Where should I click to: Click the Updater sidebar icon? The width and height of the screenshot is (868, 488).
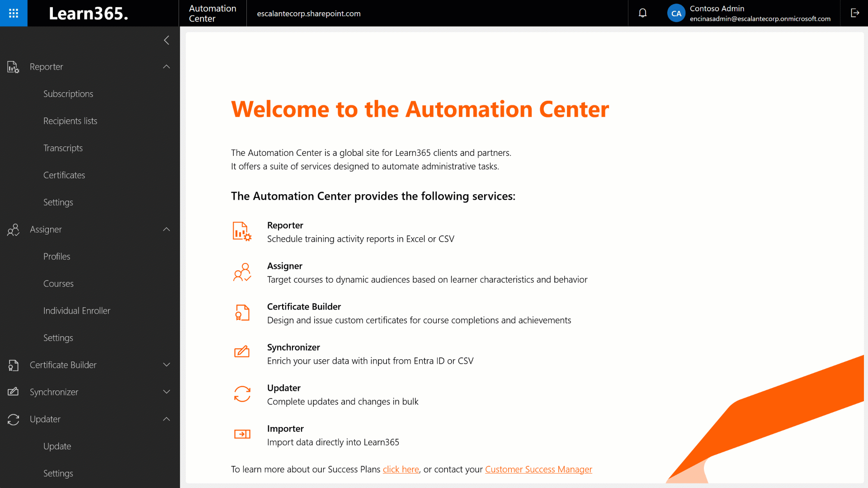click(x=13, y=419)
